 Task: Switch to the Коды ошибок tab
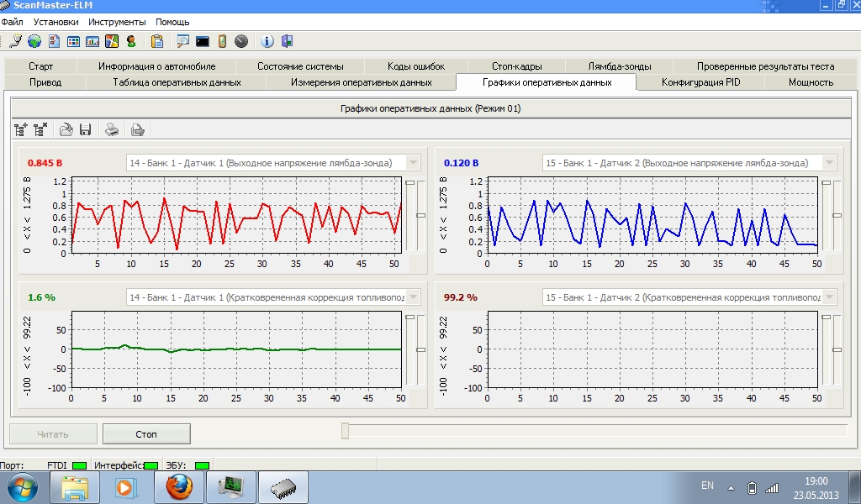(416, 66)
